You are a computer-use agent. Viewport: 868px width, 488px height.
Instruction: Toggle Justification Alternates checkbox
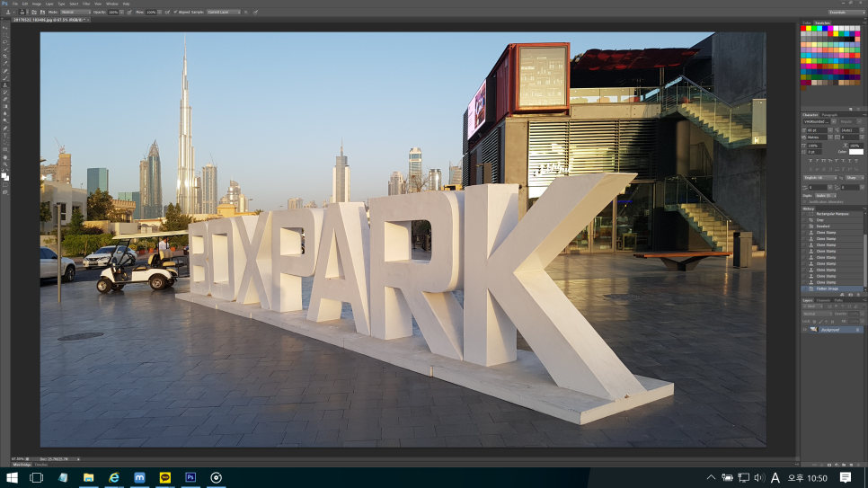click(x=805, y=201)
